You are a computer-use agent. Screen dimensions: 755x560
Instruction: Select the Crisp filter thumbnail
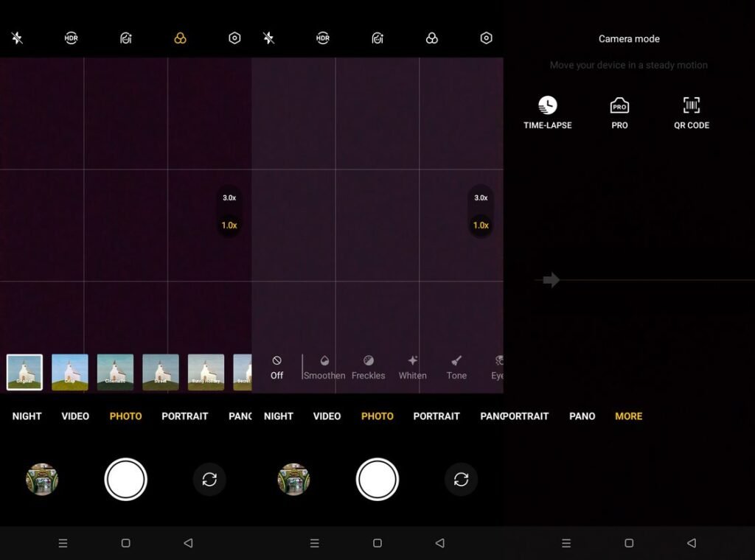coord(70,372)
